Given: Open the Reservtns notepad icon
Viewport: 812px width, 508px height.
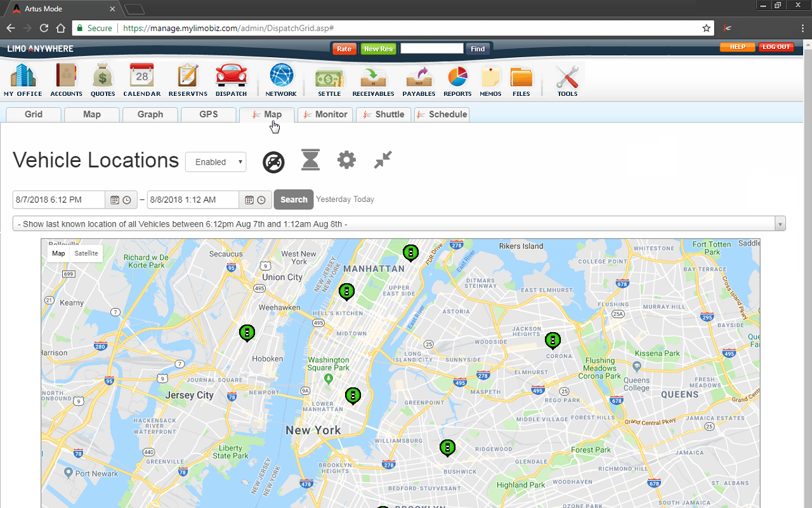Looking at the screenshot, I should pos(188,80).
